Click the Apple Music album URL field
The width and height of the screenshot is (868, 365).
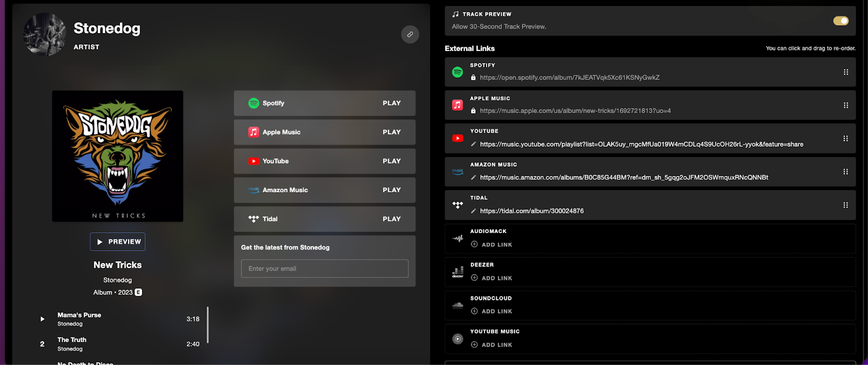point(575,111)
